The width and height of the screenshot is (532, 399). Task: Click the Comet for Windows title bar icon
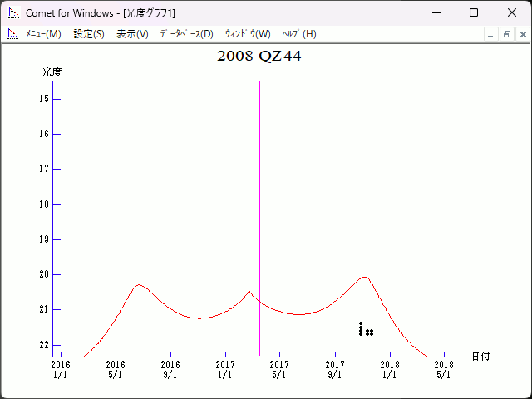pyautogui.click(x=13, y=13)
